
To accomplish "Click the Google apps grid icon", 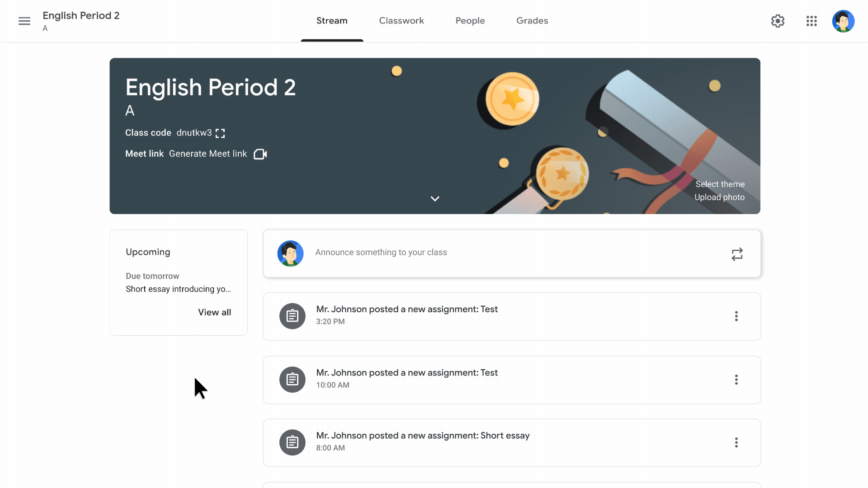I will pyautogui.click(x=811, y=21).
